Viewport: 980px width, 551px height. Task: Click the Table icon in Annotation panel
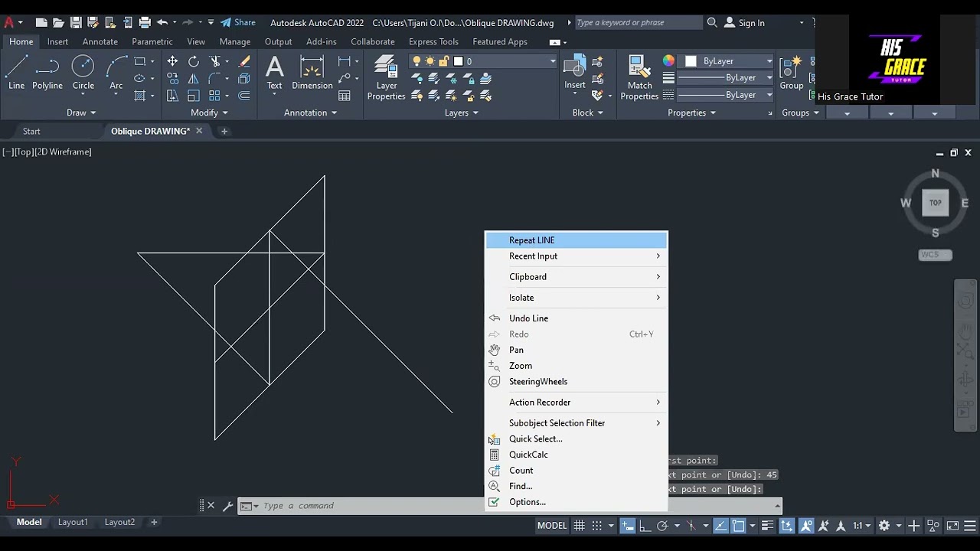pyautogui.click(x=345, y=96)
